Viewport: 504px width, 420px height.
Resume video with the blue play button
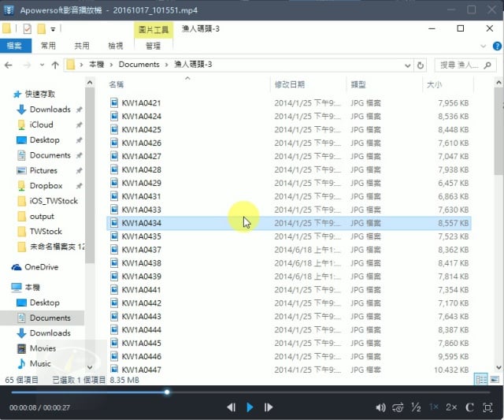pyautogui.click(x=250, y=407)
